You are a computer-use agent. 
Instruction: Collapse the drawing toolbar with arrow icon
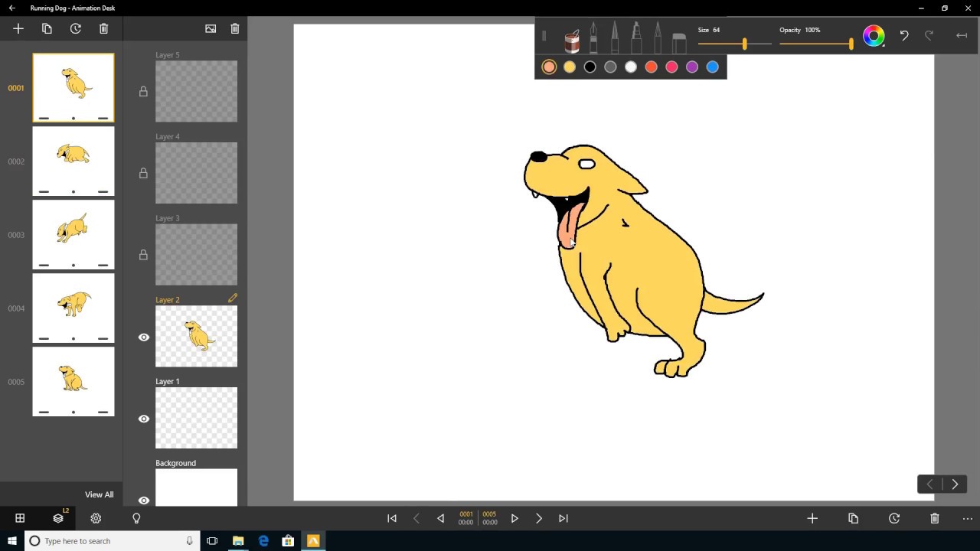[x=962, y=35]
